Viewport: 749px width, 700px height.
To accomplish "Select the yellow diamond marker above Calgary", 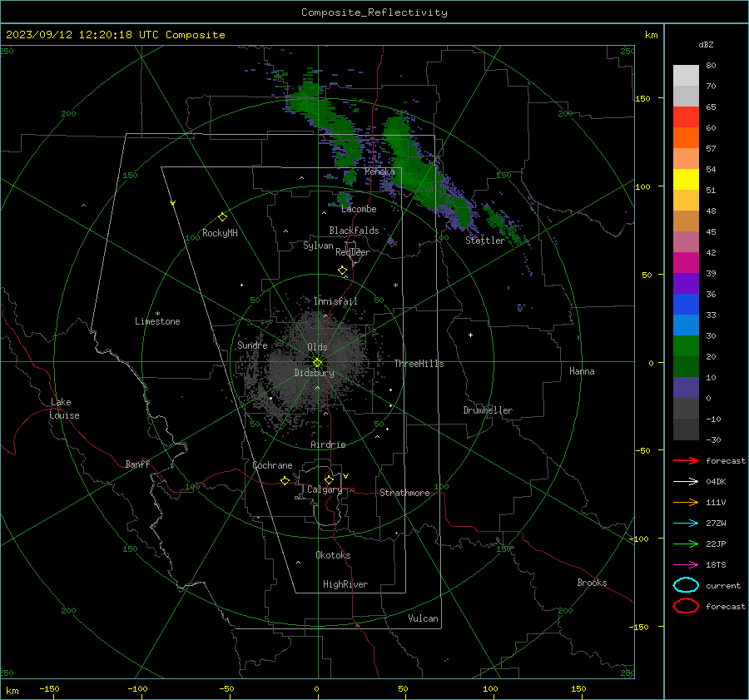I will (329, 479).
